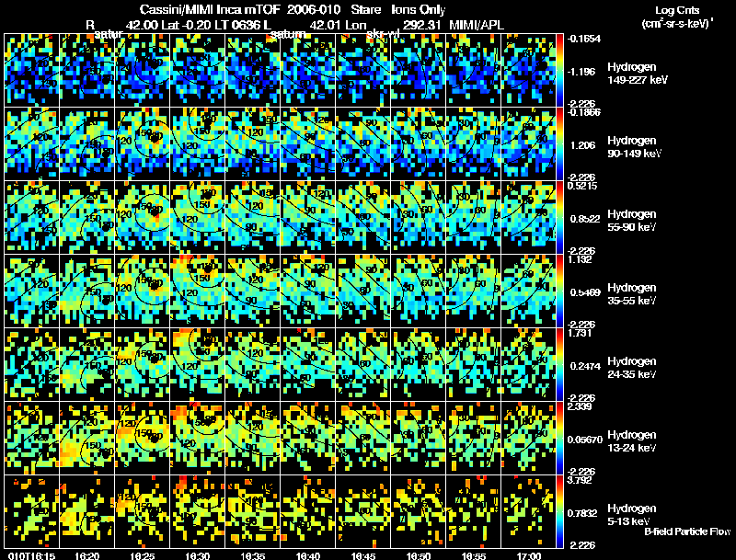
Task: Click the "Stare Ions Only" header text
Action: pos(398,10)
